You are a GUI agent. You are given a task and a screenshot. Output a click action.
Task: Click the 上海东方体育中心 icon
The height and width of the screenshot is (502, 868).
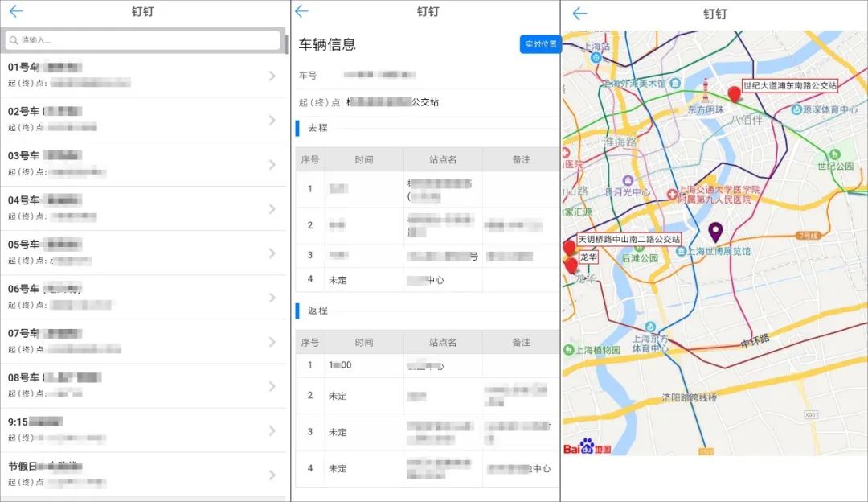(x=650, y=327)
